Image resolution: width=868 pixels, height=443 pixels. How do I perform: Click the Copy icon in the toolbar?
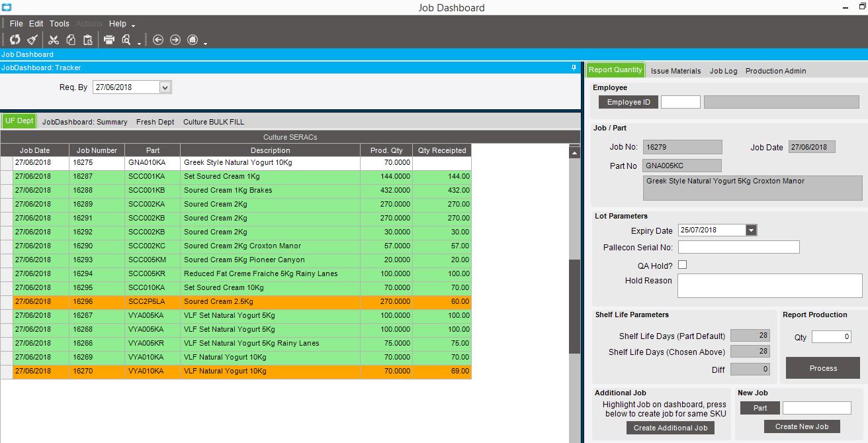click(x=71, y=40)
